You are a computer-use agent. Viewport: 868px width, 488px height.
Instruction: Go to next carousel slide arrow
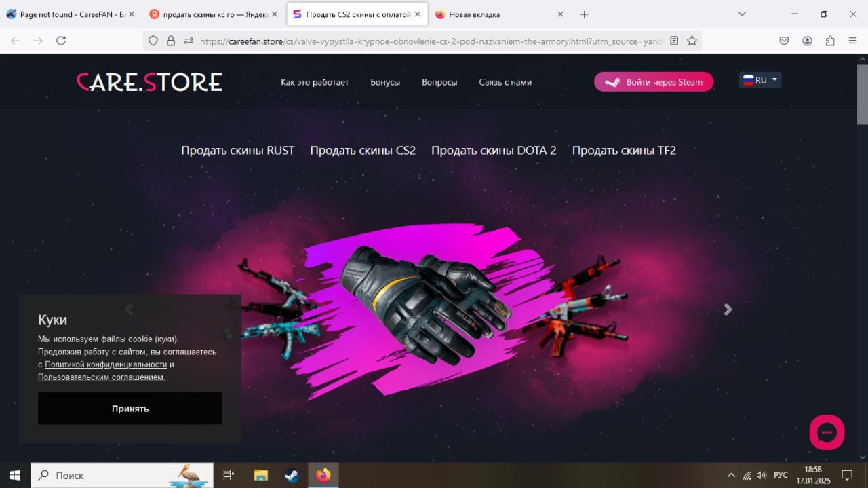[728, 309]
